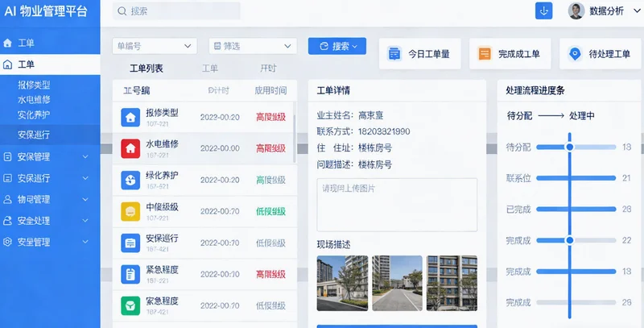Screen dimensions: 644x328
Task: Expand the 物母管理 sidebar chevron
Action: [85, 199]
